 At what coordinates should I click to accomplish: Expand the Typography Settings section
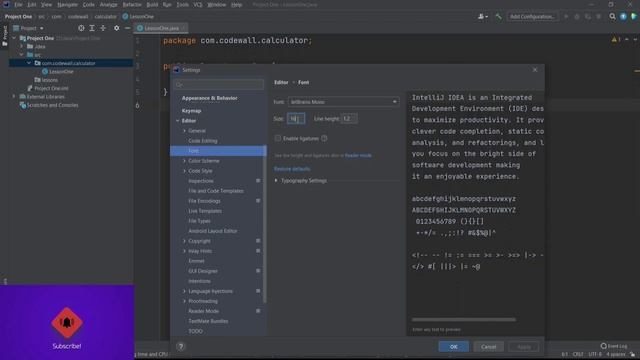coord(276,180)
